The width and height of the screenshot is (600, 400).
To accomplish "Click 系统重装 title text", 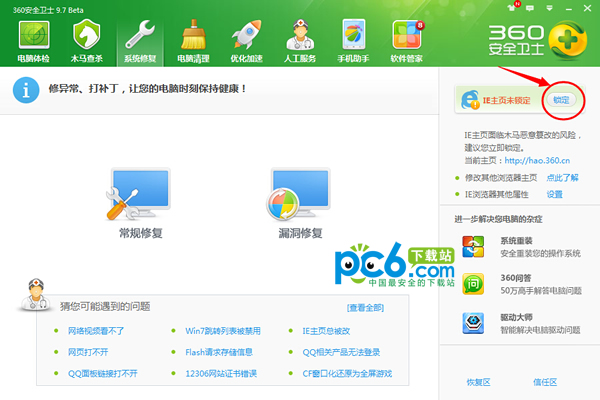I will [516, 241].
